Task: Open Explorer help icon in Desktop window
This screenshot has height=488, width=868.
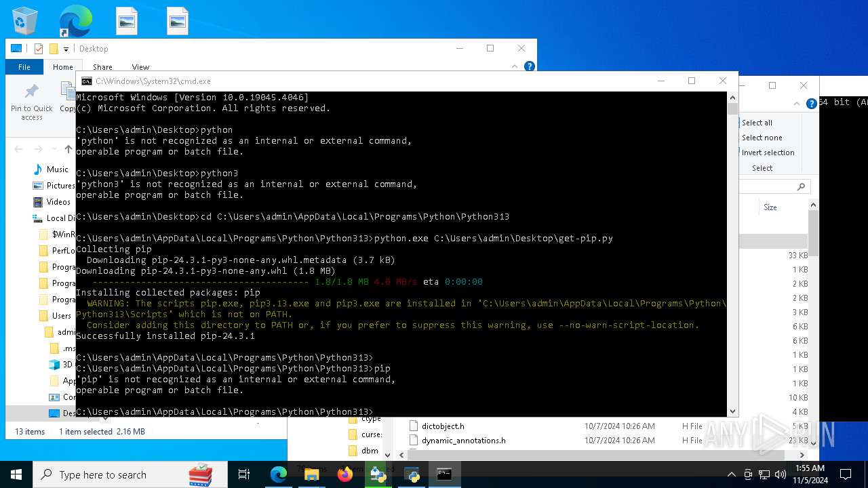Action: point(530,66)
